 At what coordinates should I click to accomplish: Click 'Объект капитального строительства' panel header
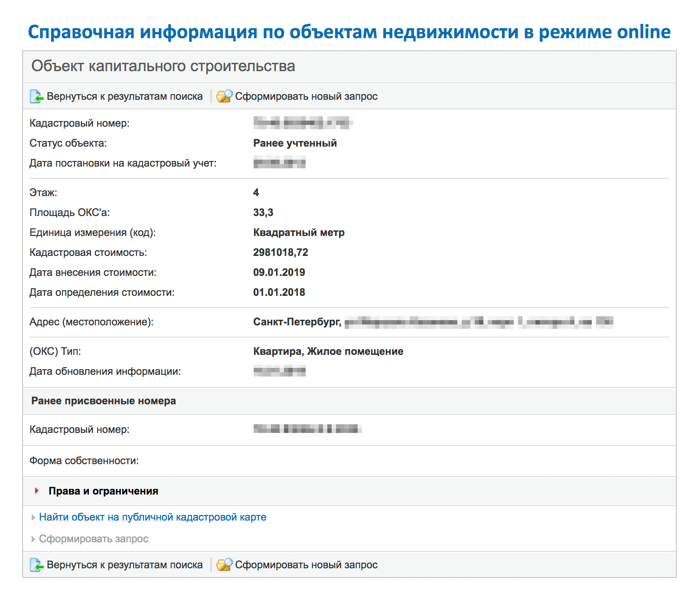pos(163,66)
